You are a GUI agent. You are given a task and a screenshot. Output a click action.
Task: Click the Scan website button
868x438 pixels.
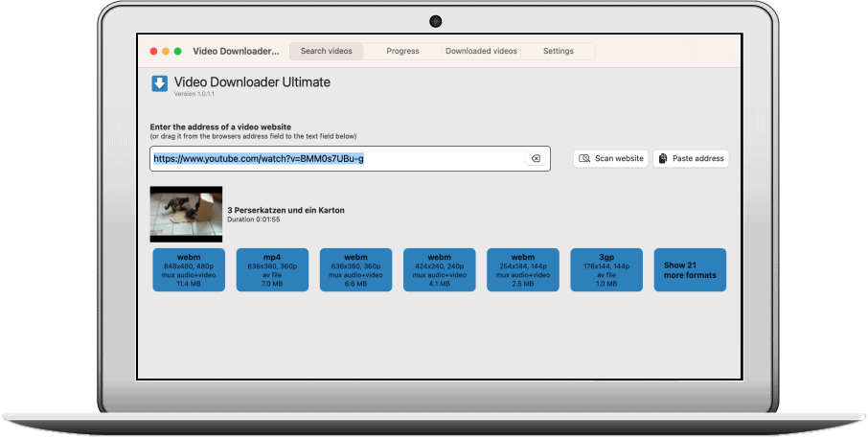point(610,158)
